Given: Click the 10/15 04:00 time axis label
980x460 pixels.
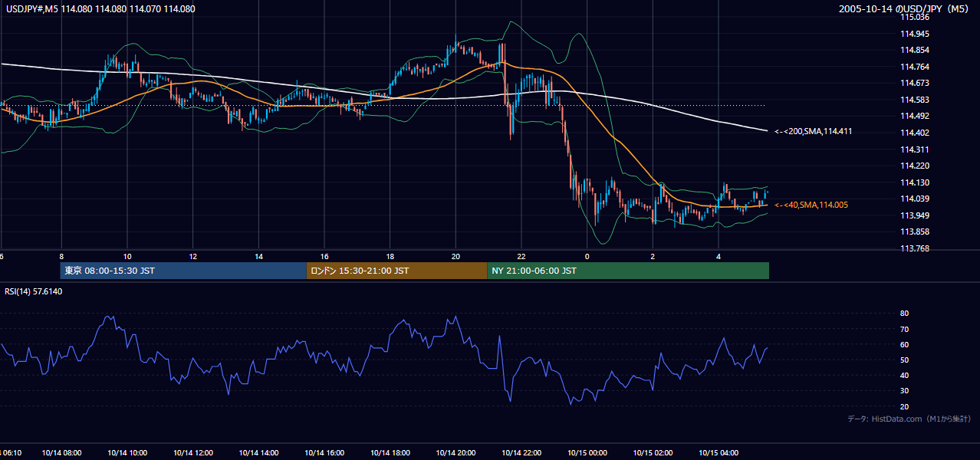Looking at the screenshot, I should [719, 453].
